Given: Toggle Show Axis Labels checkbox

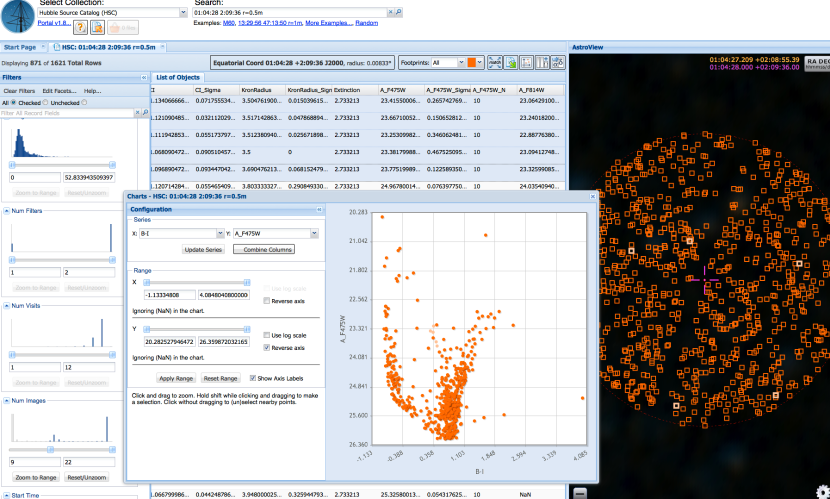Looking at the screenshot, I should click(x=252, y=378).
